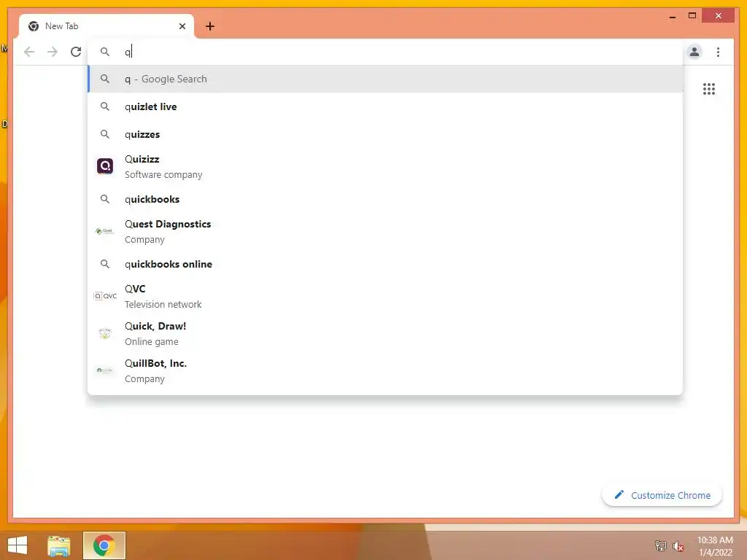
Task: Open the Chrome profile avatar
Action: [694, 52]
